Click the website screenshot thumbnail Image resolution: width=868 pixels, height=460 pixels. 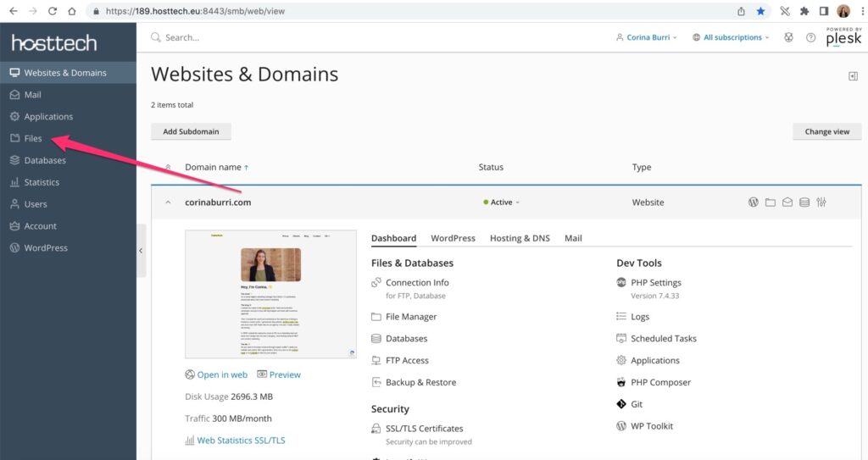click(x=270, y=294)
